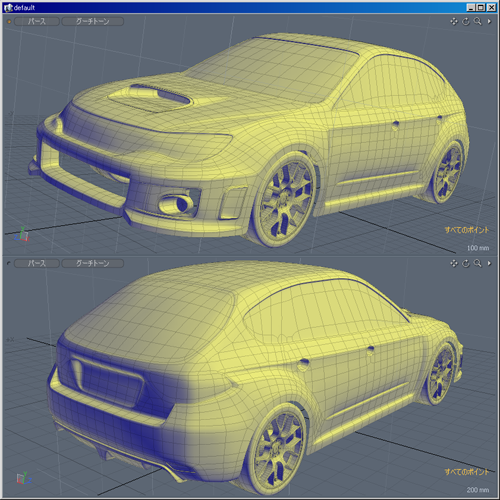Screen dimensions: 500x500
Task: Click the すべてのポイント label in bottom viewport
Action: click(x=467, y=472)
